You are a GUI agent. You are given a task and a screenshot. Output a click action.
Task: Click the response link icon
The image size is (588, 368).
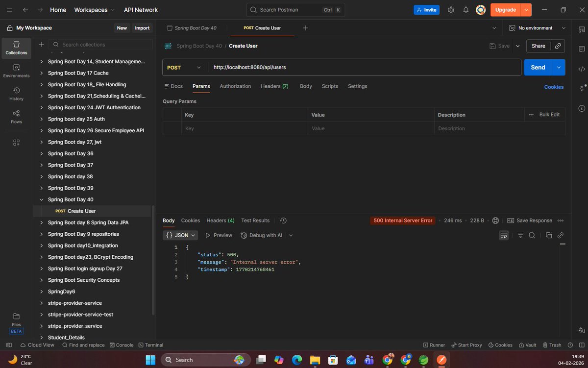561,235
